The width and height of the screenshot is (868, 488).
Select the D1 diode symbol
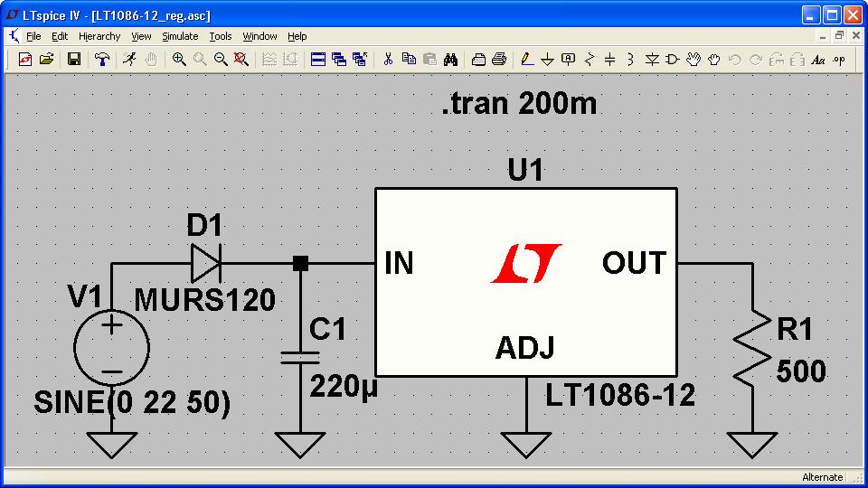206,263
